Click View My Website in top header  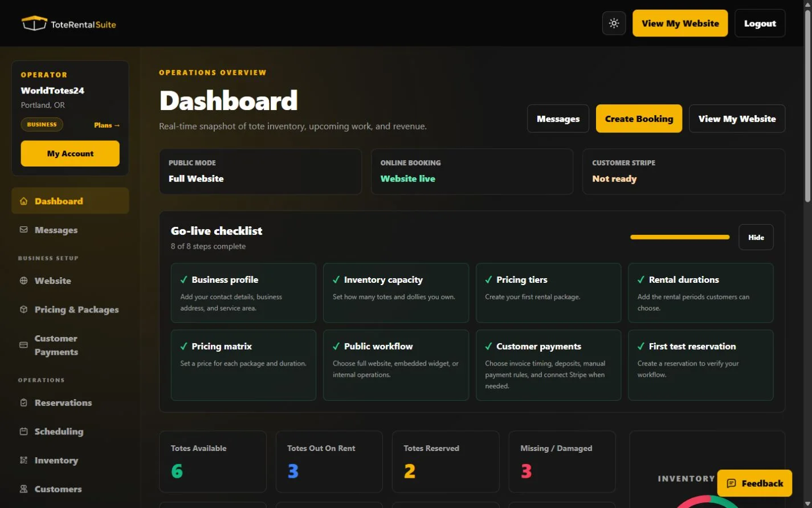[680, 23]
